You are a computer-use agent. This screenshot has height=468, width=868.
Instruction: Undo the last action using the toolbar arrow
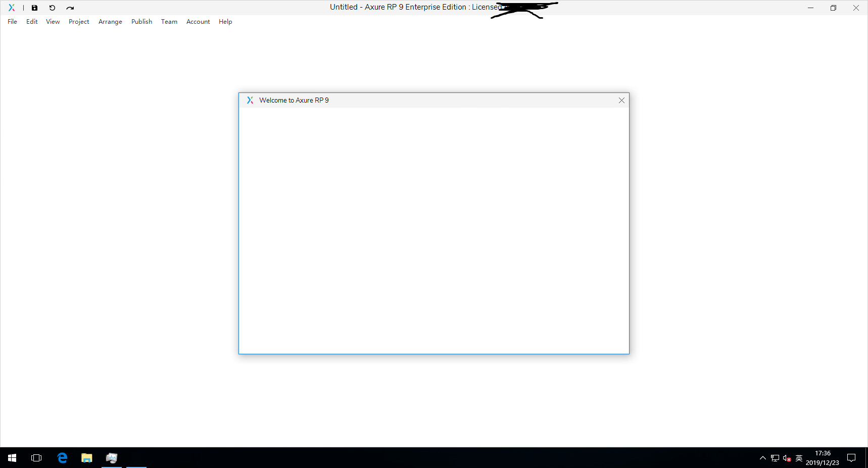point(52,8)
